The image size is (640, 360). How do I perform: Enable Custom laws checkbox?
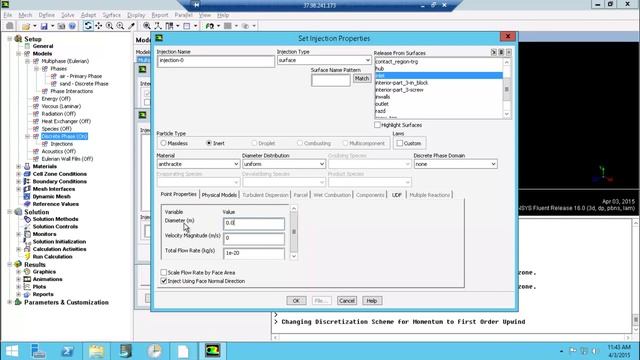click(x=400, y=143)
